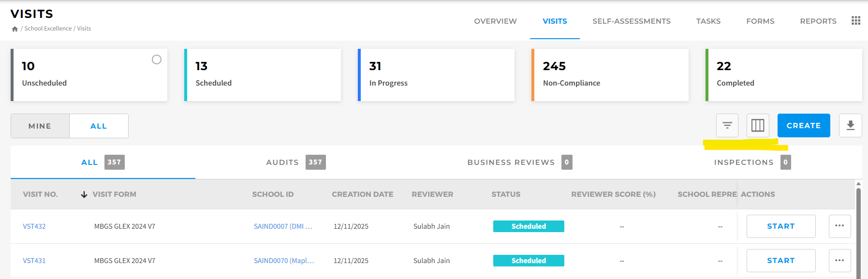Filter by the 245 Non-Compliance card

pyautogui.click(x=610, y=75)
